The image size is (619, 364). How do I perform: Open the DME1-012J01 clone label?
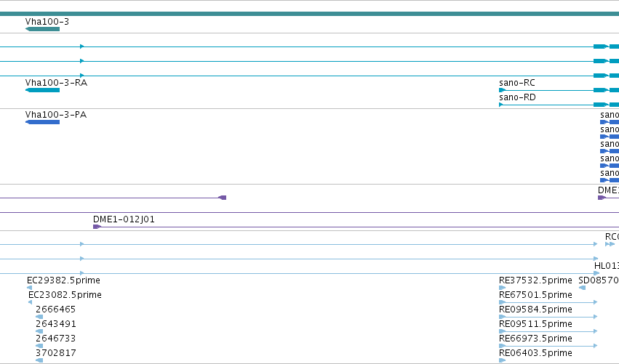point(124,219)
